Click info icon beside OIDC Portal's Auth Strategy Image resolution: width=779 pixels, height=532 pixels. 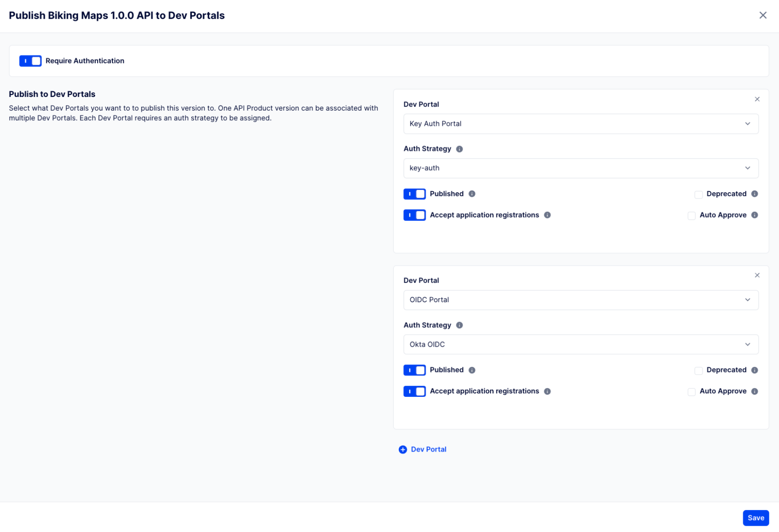tap(459, 325)
